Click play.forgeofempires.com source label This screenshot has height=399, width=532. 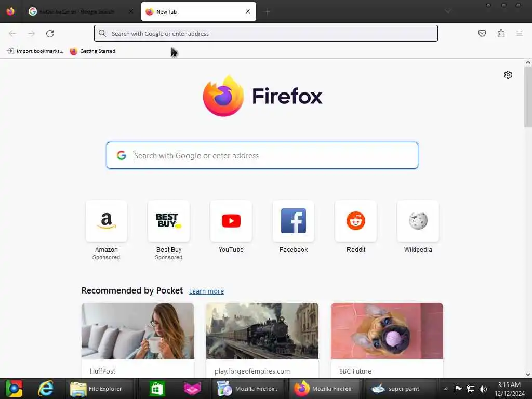click(x=252, y=371)
